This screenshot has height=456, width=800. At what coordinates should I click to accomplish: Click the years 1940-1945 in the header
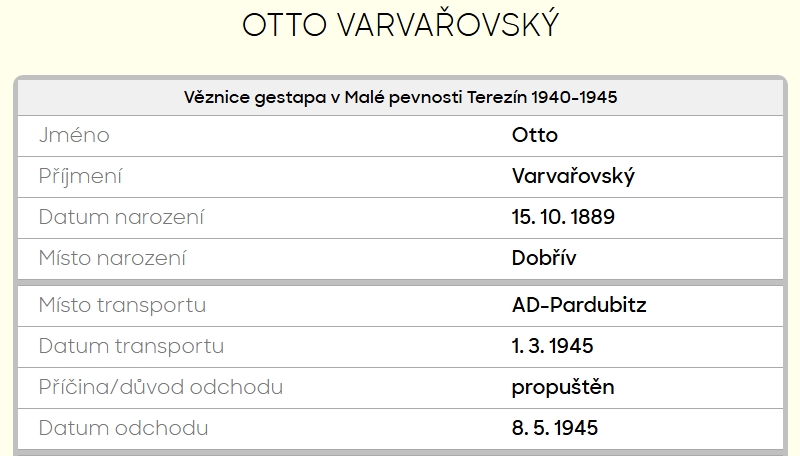[x=574, y=97]
